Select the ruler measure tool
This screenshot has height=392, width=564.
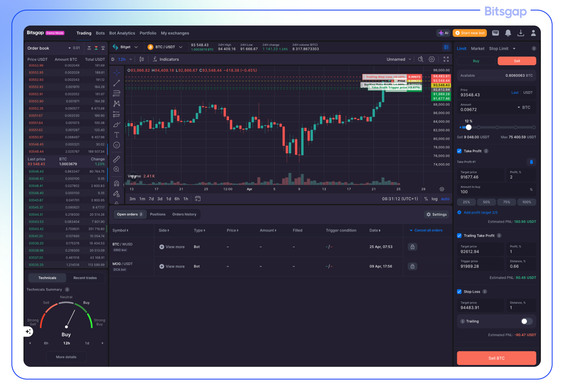coord(117,159)
